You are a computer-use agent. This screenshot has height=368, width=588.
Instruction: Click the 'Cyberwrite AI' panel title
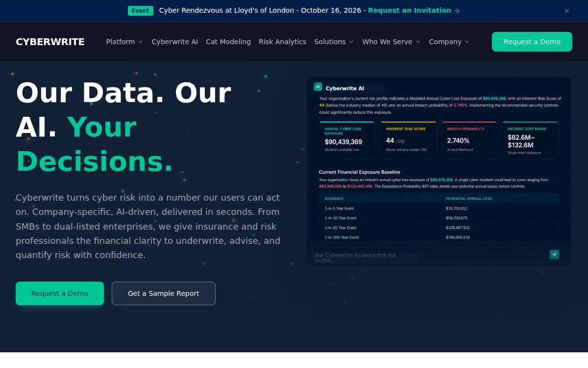(x=345, y=88)
